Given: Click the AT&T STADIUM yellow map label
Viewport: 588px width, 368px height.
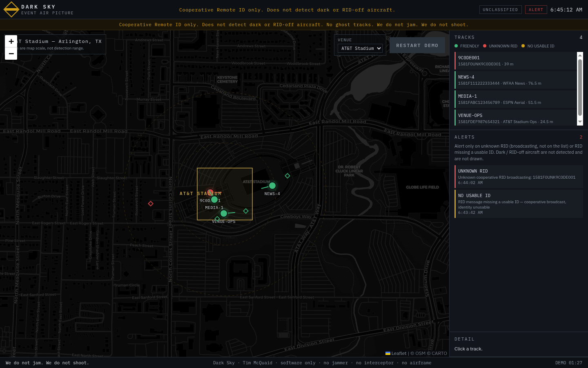Looking at the screenshot, I should click(x=200, y=193).
